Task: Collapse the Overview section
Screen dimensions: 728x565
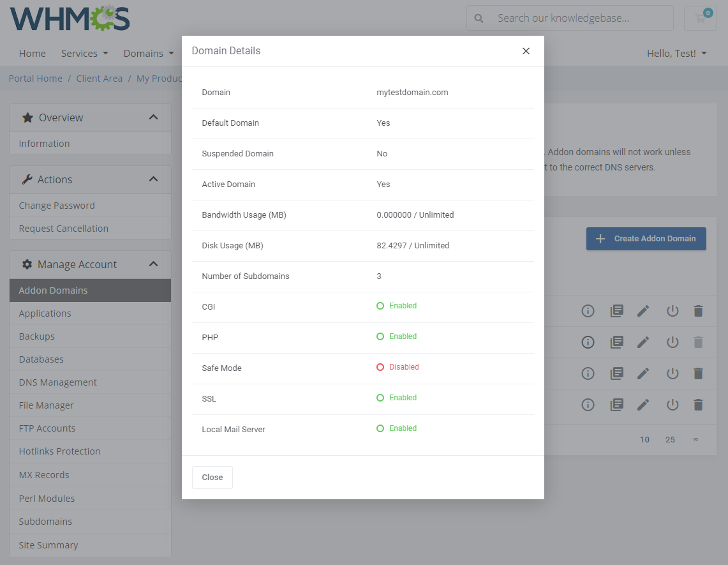Action: (153, 117)
